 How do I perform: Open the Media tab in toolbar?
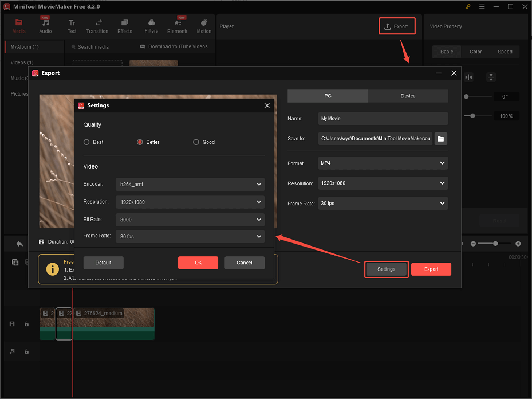[x=19, y=26]
